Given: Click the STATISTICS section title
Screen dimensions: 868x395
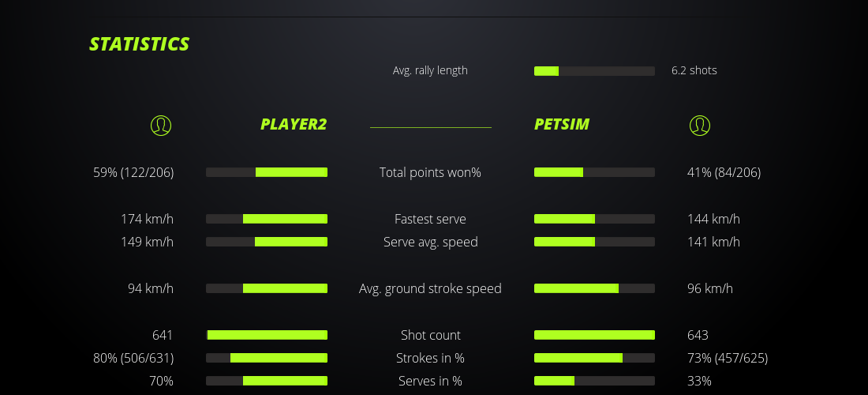Looking at the screenshot, I should tap(140, 44).
